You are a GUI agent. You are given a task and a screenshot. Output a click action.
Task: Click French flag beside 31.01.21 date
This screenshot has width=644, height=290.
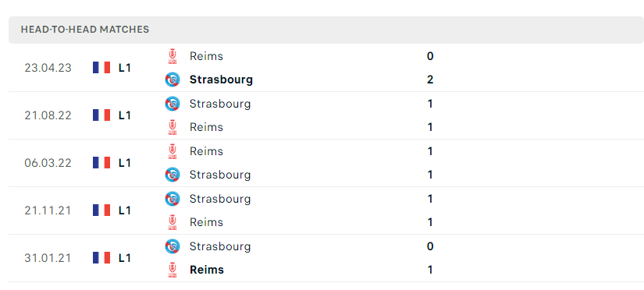coord(101,258)
